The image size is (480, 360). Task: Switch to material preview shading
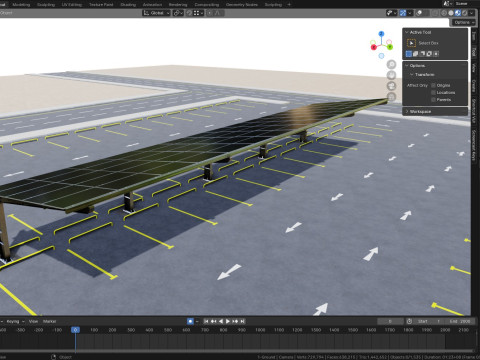pyautogui.click(x=458, y=13)
